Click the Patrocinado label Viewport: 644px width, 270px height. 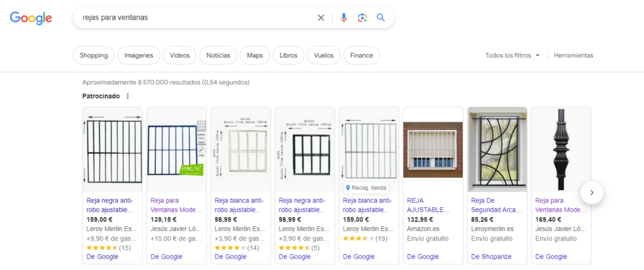pos(101,96)
